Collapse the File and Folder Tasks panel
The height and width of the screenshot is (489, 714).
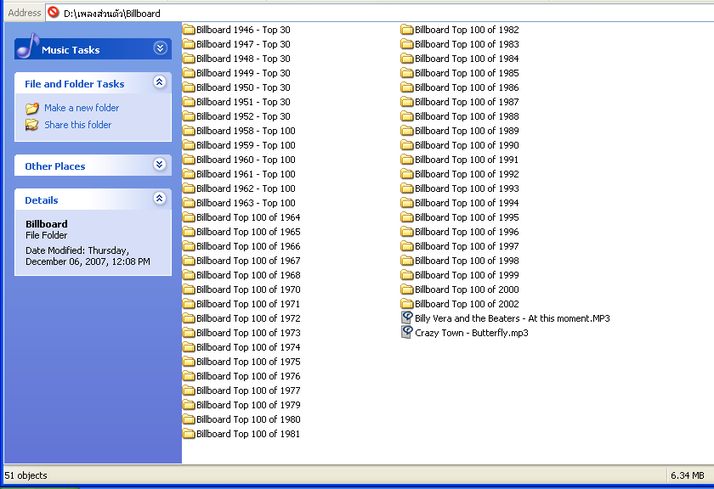(x=159, y=82)
